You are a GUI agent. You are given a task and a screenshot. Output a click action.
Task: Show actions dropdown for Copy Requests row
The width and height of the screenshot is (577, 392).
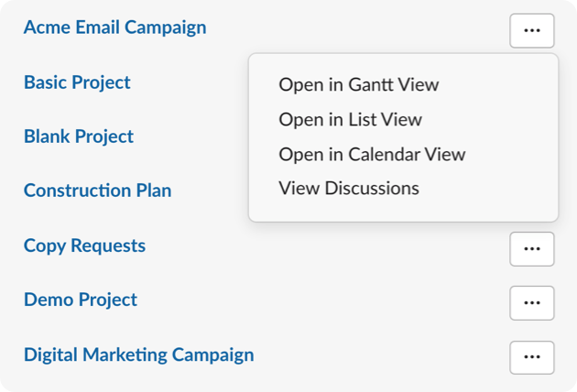[532, 248]
